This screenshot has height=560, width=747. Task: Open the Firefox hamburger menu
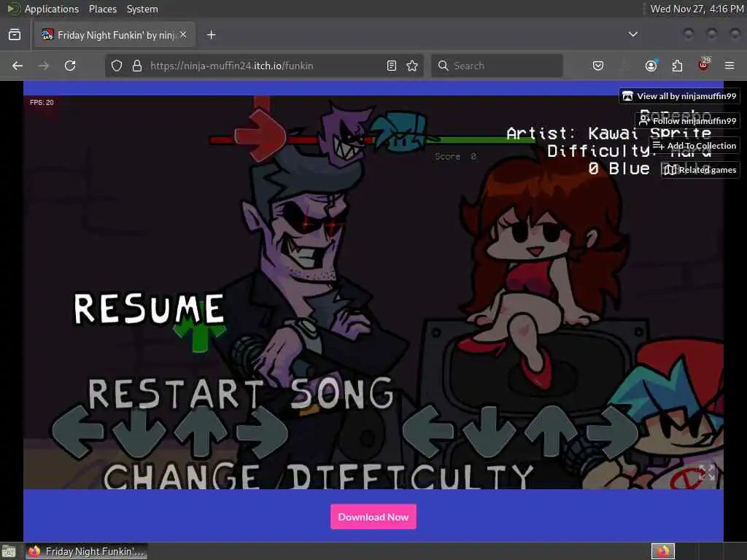click(729, 66)
